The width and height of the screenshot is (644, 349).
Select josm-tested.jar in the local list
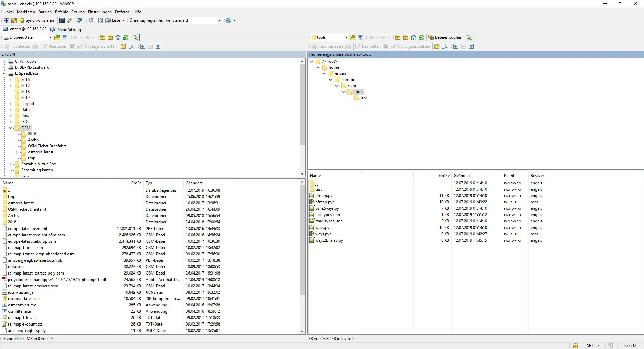pyautogui.click(x=21, y=292)
